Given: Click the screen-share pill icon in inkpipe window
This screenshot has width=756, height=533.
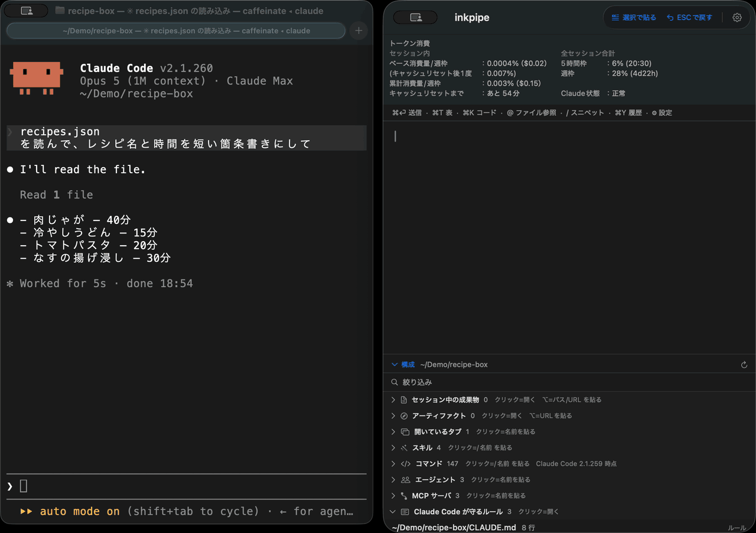Looking at the screenshot, I should 415,18.
